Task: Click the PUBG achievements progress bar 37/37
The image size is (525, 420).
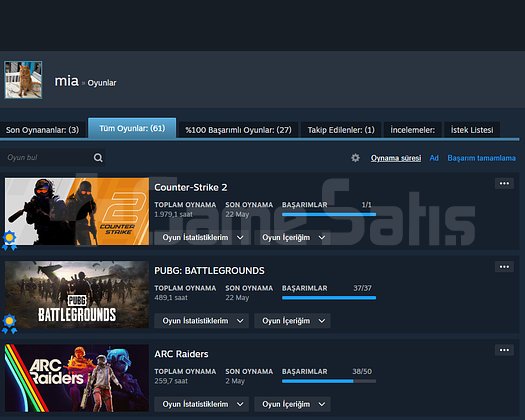Action: pyautogui.click(x=329, y=298)
